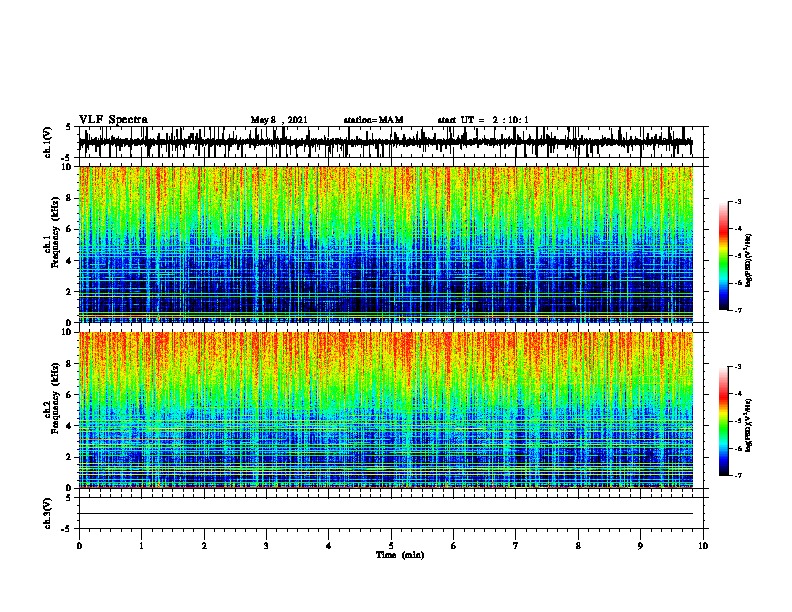Click the "May 8, 2021" date label
This screenshot has height=612, width=792.
coord(279,120)
